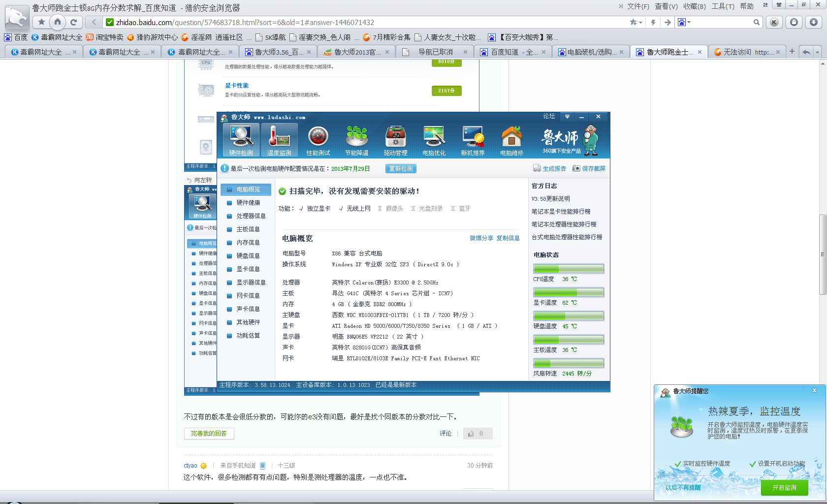Click 开启监测 green button in popup
This screenshot has width=827, height=504.
click(x=784, y=487)
